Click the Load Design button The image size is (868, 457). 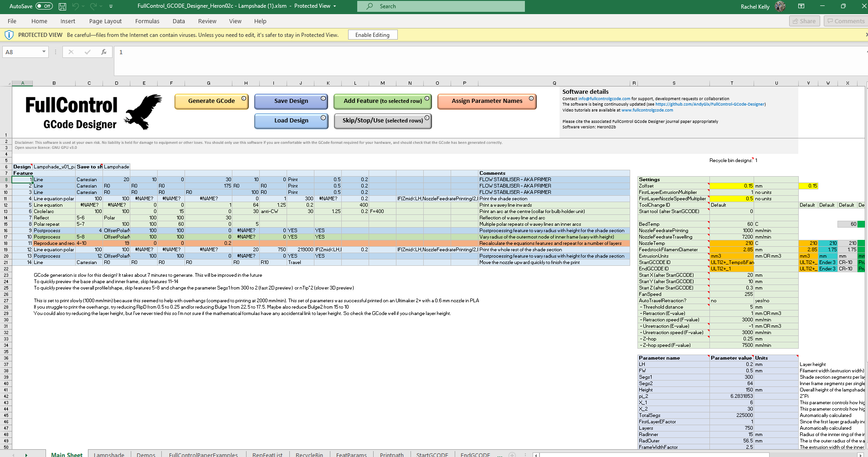[291, 121]
